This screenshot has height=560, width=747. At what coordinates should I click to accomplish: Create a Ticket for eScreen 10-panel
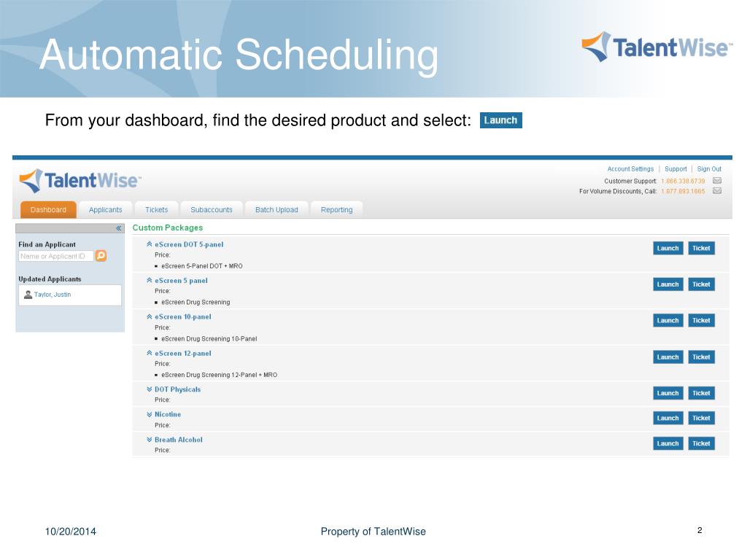[x=701, y=321]
